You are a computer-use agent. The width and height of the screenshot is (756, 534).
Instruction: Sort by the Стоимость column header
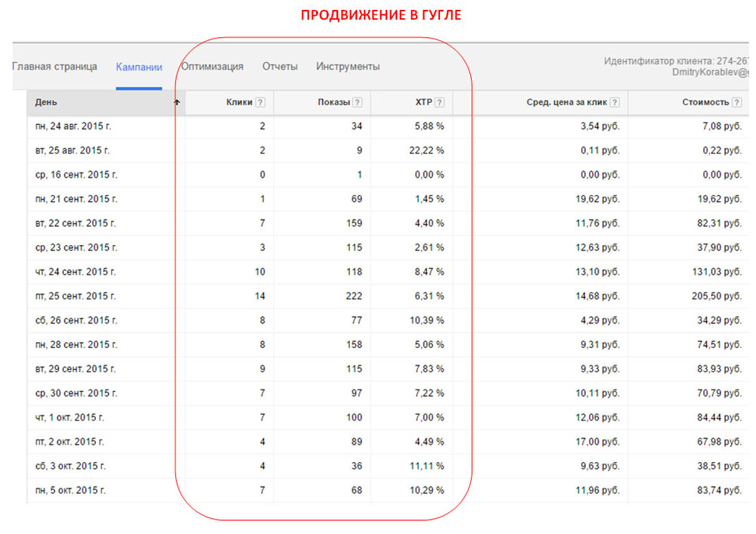(705, 102)
